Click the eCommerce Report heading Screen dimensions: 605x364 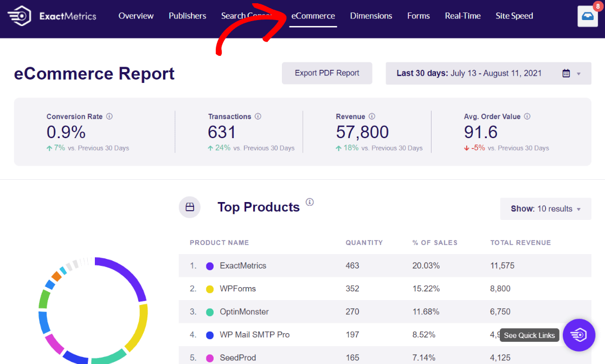pyautogui.click(x=94, y=74)
